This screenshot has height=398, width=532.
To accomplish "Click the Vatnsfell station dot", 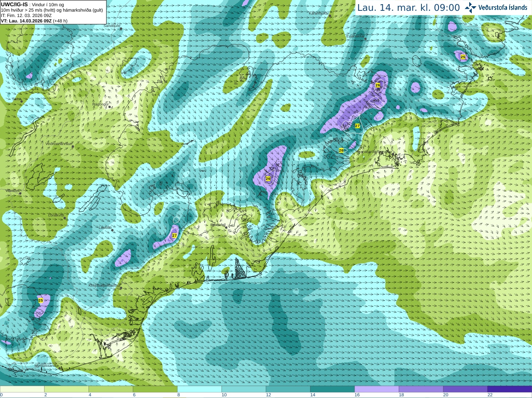I will (x=19, y=193).
